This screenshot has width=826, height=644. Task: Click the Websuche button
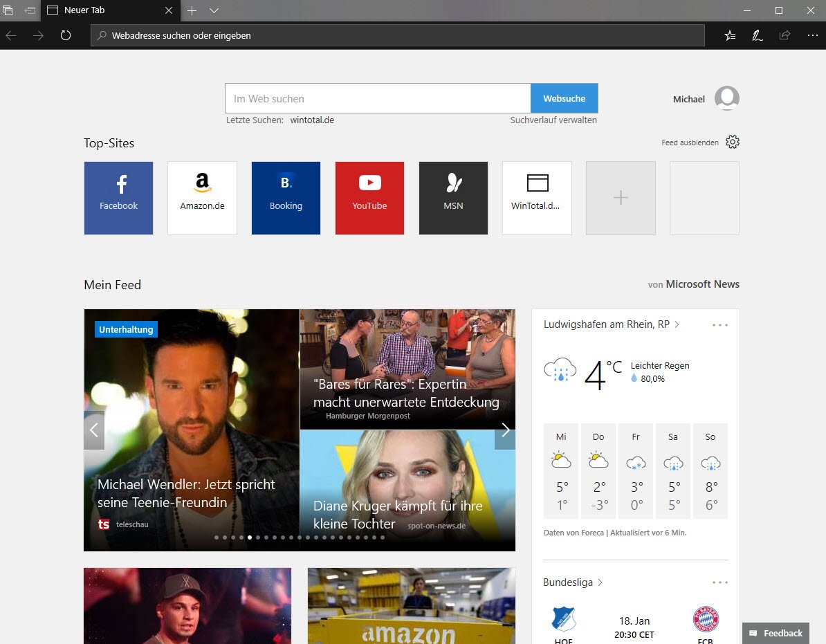[x=564, y=98]
